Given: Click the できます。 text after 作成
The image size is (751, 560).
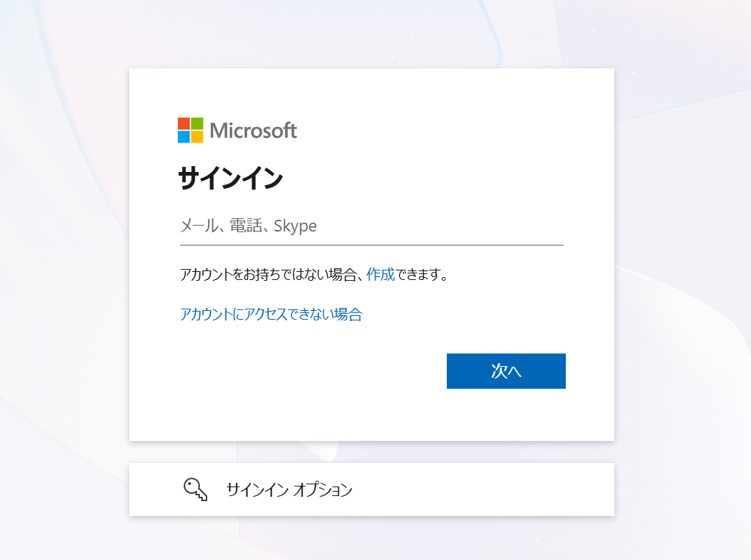Looking at the screenshot, I should coord(422,275).
